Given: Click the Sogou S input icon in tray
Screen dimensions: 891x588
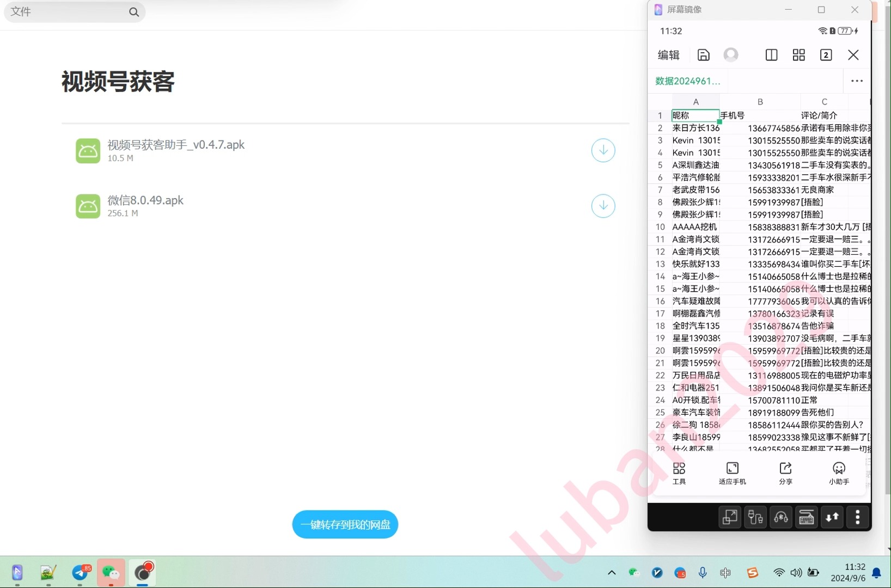Looking at the screenshot, I should pyautogui.click(x=753, y=572).
